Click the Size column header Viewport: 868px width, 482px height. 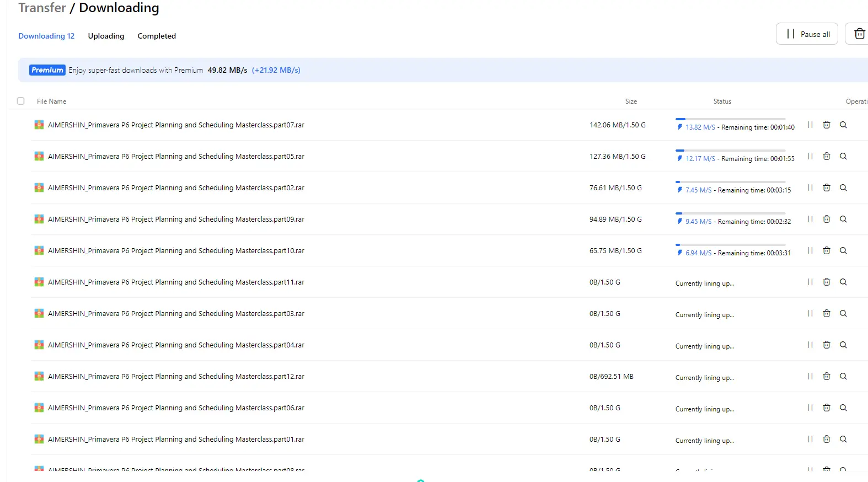click(631, 101)
